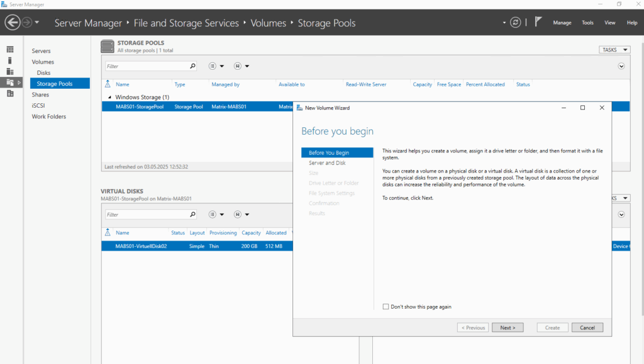Viewport: 644px width, 364px height.
Task: Open the notifications flag
Action: coord(538,22)
